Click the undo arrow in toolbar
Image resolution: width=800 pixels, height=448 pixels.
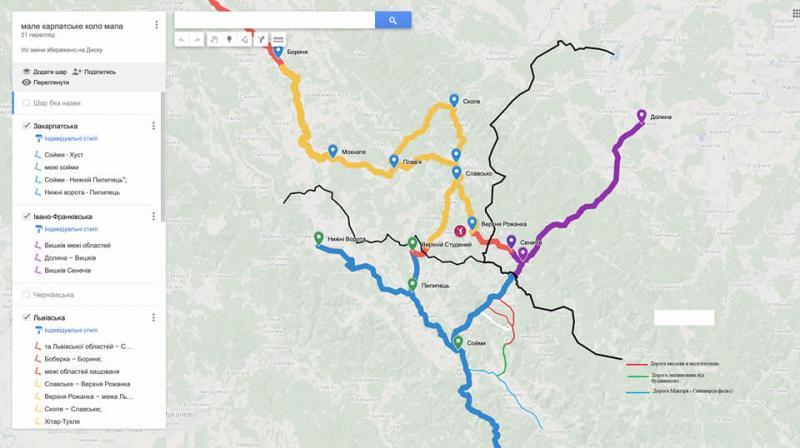click(182, 40)
